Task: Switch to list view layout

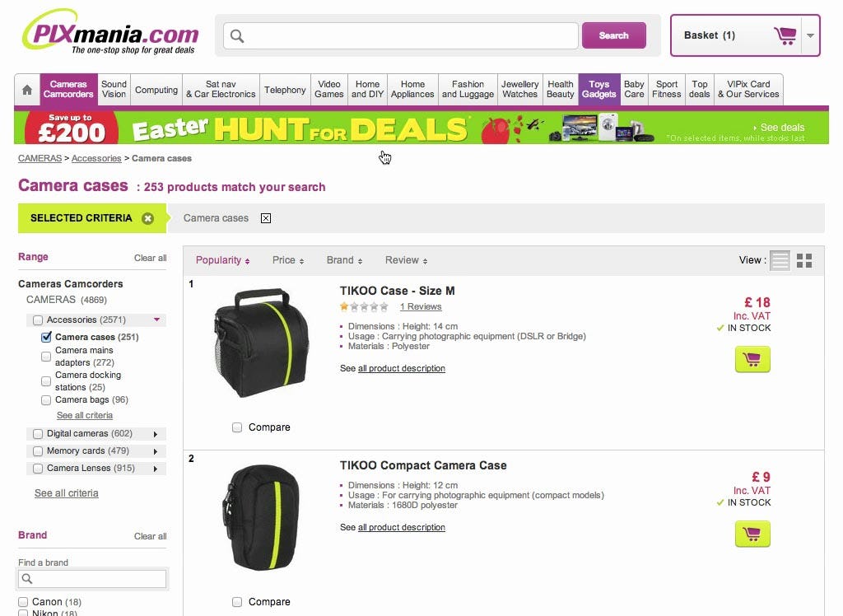Action: tap(780, 260)
